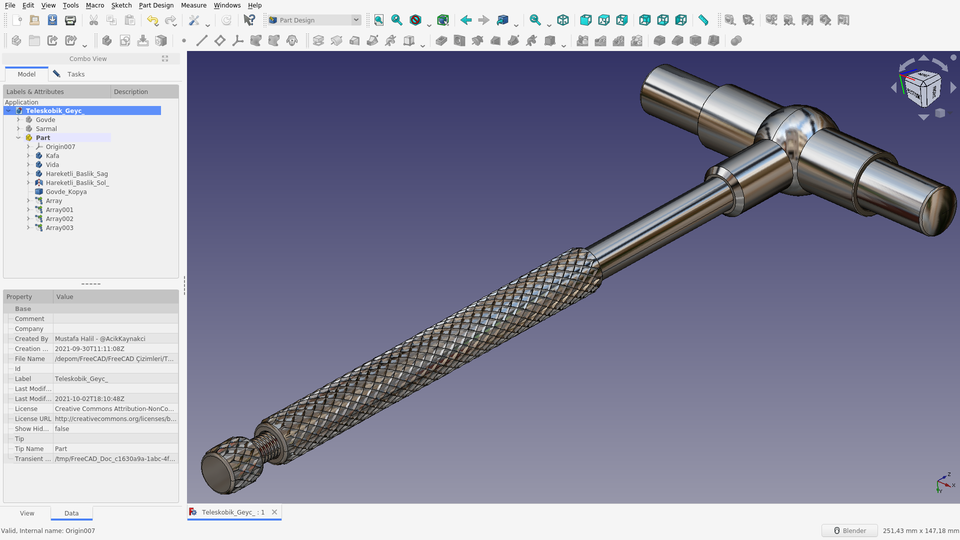Viewport: 960px width, 540px height.
Task: Expand the Hareketli_Baslik_Sag node
Action: pos(28,174)
